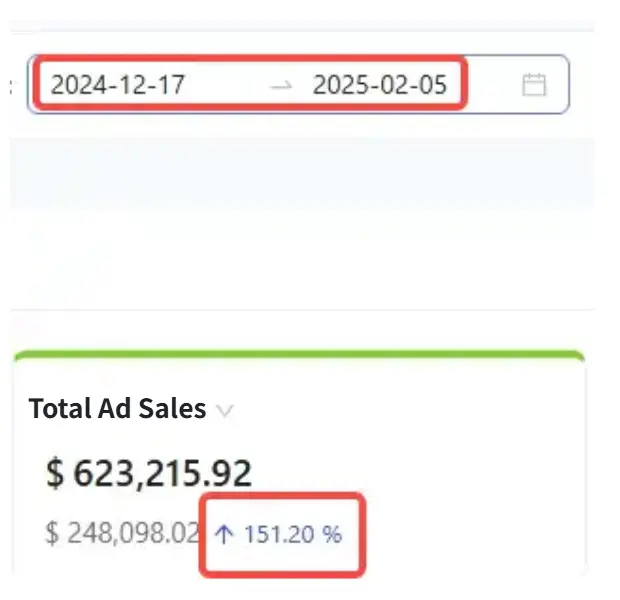Select the end date 2025-02-05 field
This screenshot has height=600, width=620.
click(379, 85)
